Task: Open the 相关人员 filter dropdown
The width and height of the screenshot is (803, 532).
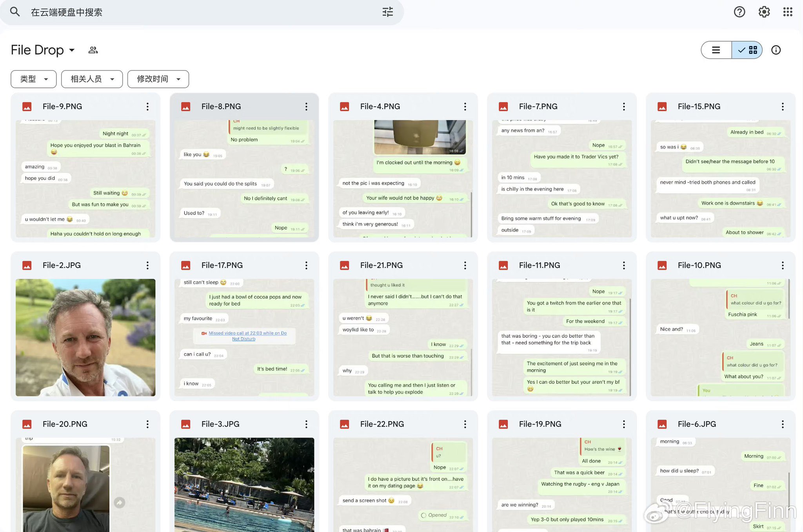Action: [x=92, y=79]
